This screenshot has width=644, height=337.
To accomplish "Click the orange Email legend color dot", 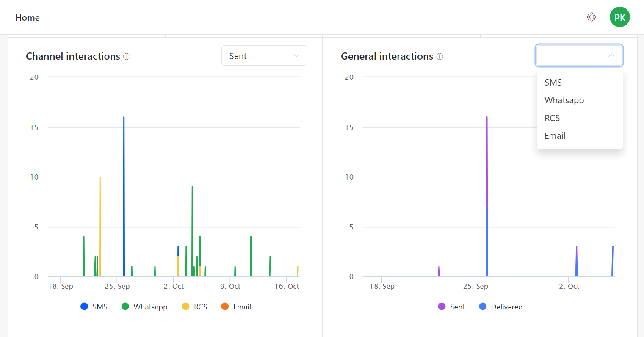I will point(225,307).
